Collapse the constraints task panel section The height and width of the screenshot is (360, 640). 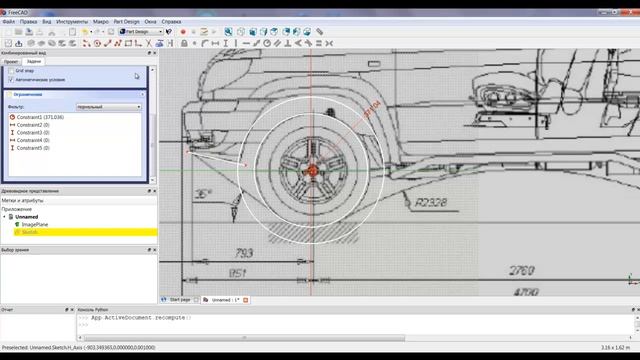pyautogui.click(x=142, y=94)
